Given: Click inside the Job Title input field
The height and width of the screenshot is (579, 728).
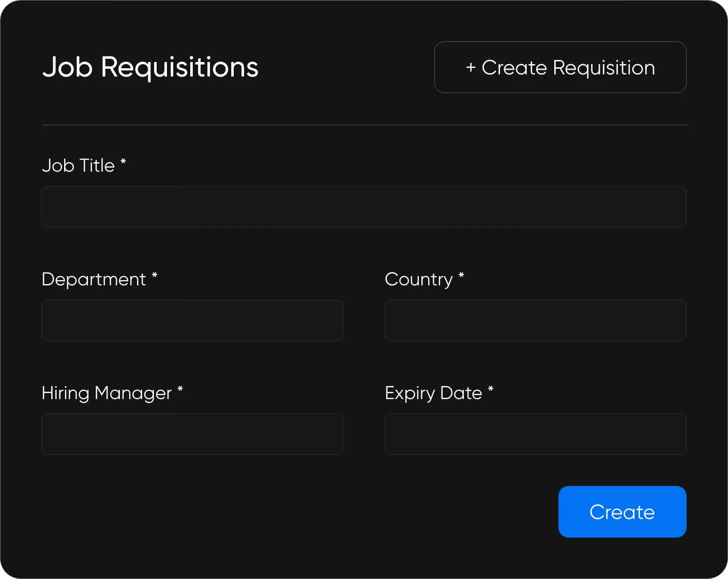Looking at the screenshot, I should pyautogui.click(x=363, y=207).
